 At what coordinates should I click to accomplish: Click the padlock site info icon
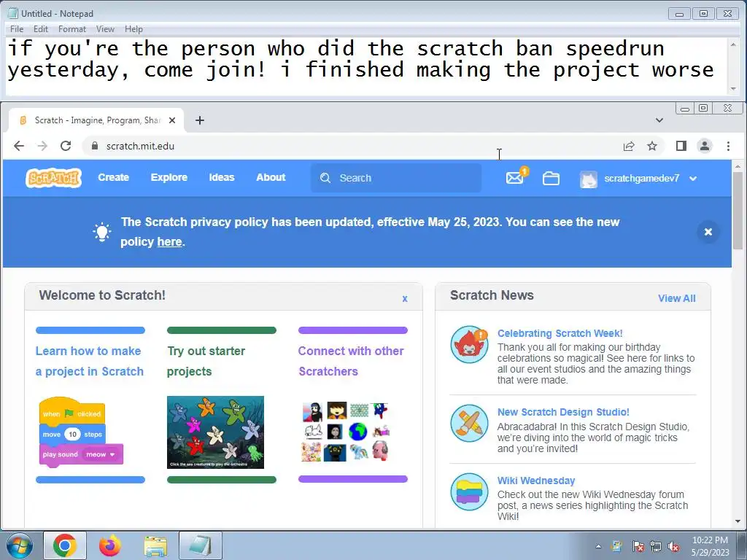pyautogui.click(x=94, y=146)
